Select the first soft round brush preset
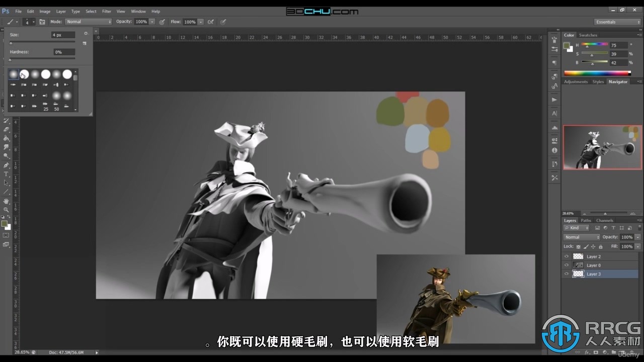The image size is (644, 362). point(13,74)
